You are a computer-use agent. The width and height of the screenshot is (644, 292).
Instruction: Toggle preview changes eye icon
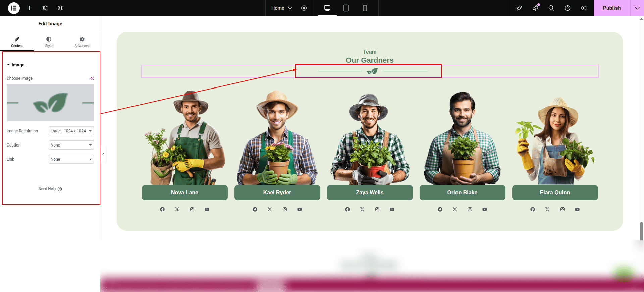[x=584, y=8]
